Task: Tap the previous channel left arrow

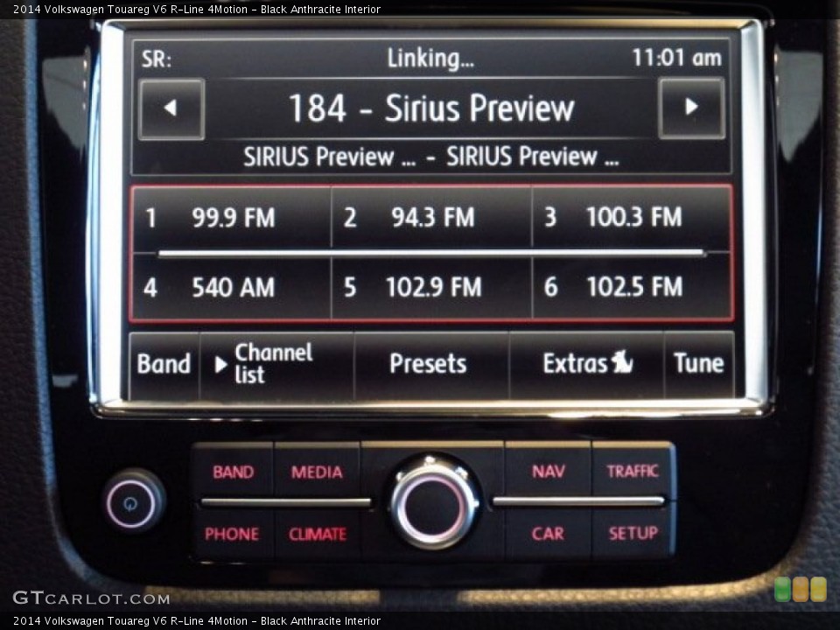Action: tap(171, 108)
